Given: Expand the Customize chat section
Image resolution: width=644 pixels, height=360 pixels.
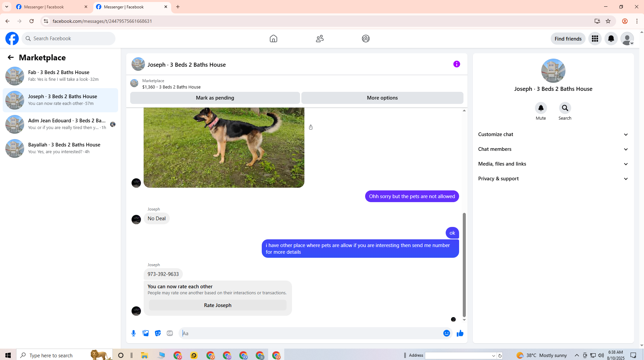Looking at the screenshot, I should (x=553, y=134).
